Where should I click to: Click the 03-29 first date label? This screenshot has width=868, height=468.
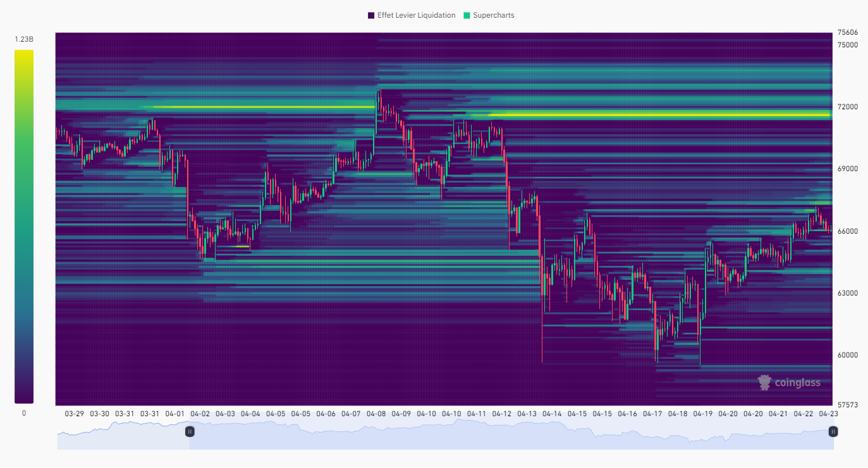point(74,414)
